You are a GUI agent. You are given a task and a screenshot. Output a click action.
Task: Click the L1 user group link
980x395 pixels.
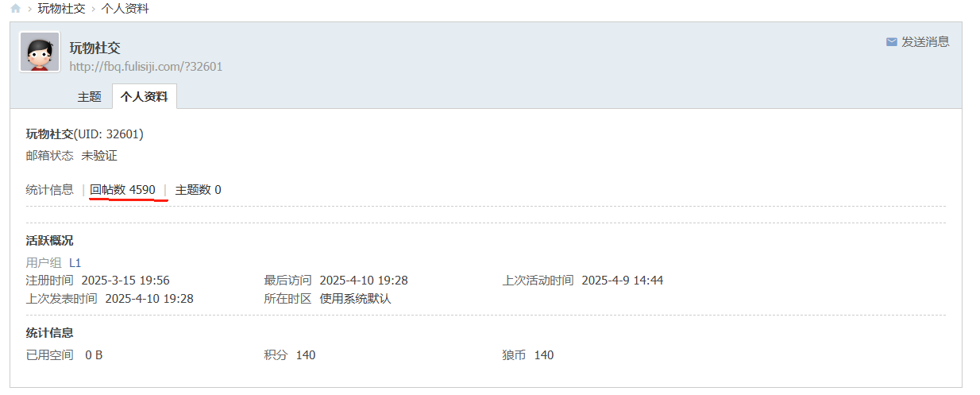[75, 262]
